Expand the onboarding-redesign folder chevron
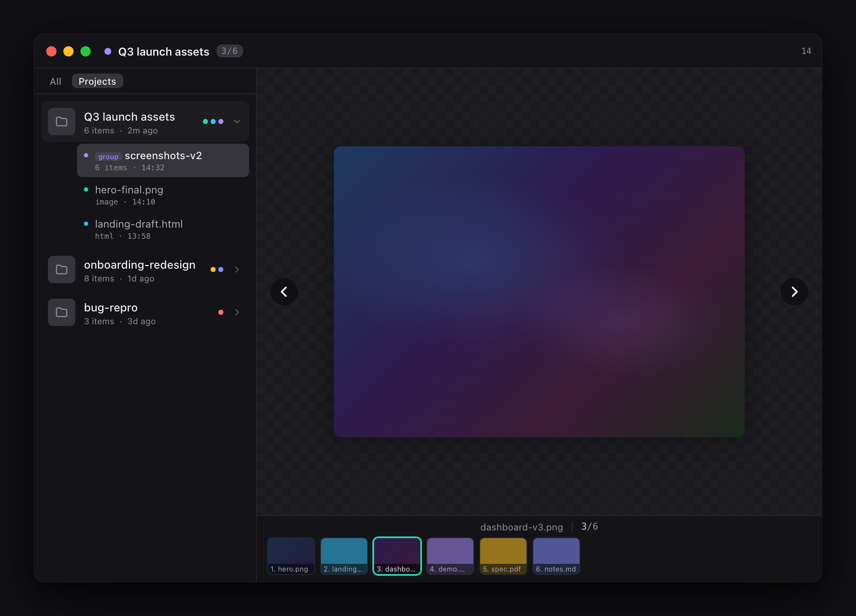The width and height of the screenshot is (856, 616). click(237, 269)
